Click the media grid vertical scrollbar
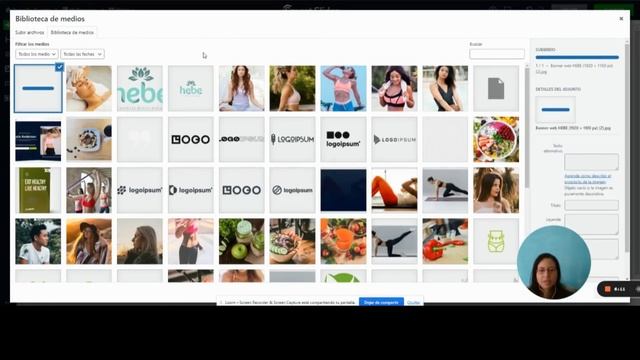The height and width of the screenshot is (360, 640). 527,127
